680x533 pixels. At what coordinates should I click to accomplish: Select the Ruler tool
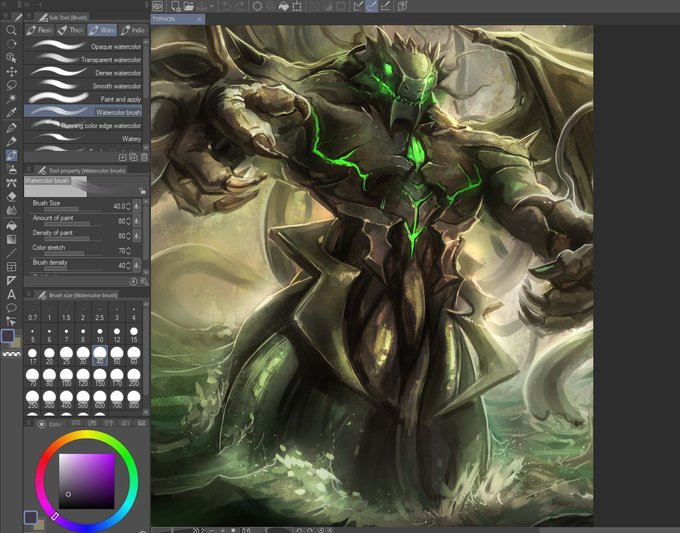point(11,281)
